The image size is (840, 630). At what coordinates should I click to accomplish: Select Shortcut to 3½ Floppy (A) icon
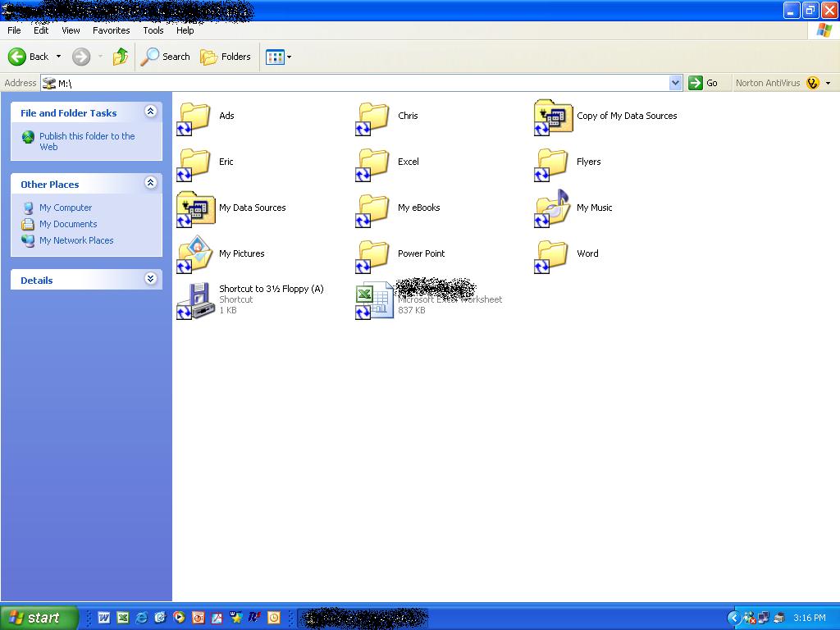click(x=195, y=300)
